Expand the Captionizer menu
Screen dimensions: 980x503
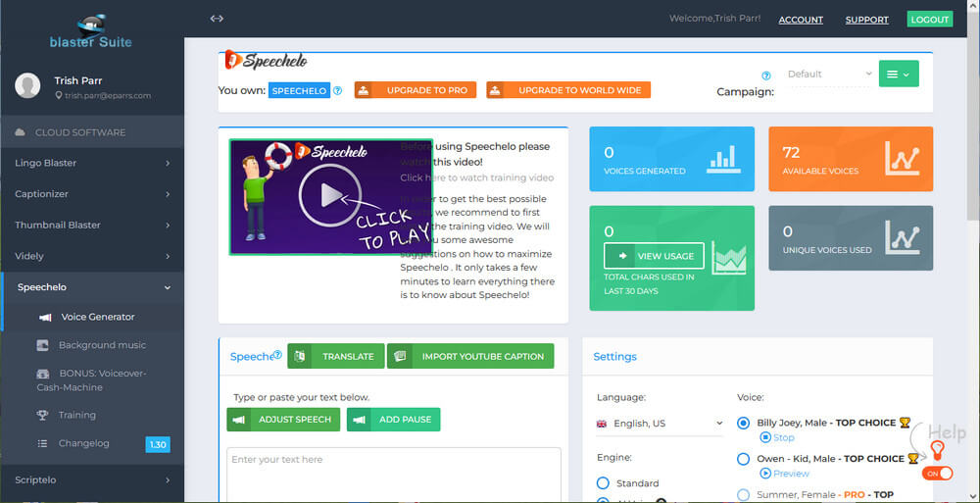tap(92, 194)
